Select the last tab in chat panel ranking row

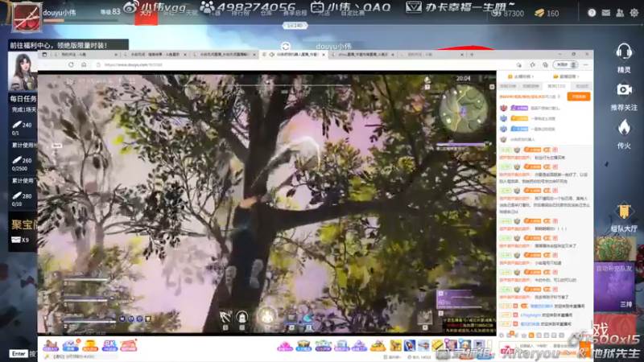[x=582, y=86]
